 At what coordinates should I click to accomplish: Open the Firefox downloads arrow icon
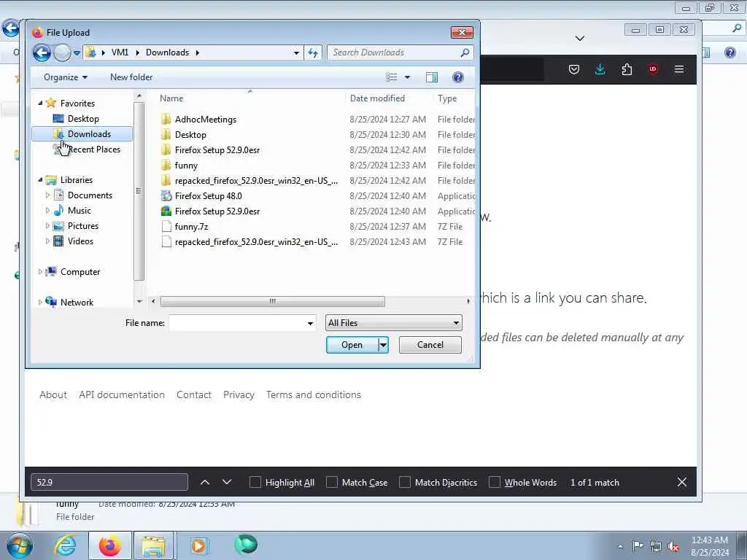click(x=600, y=69)
